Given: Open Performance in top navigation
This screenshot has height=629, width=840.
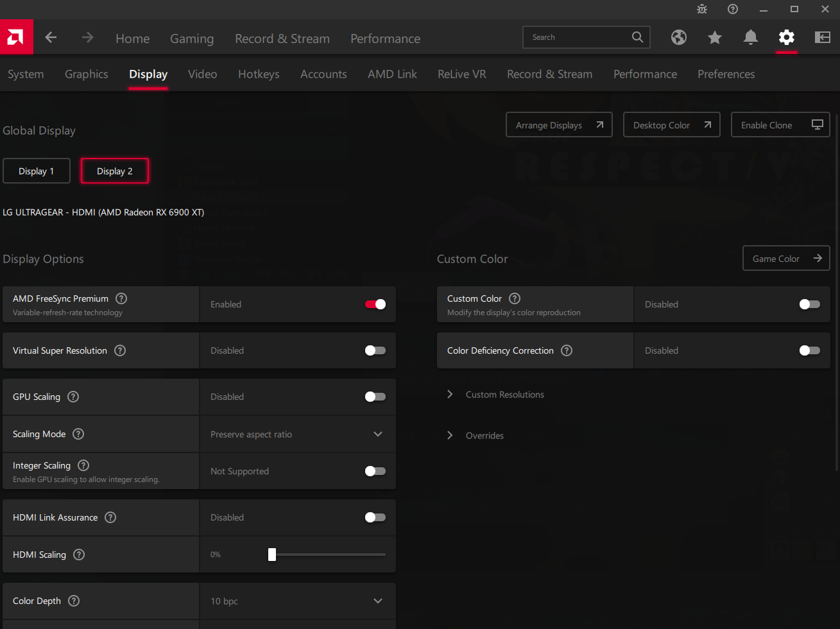Looking at the screenshot, I should tap(386, 39).
